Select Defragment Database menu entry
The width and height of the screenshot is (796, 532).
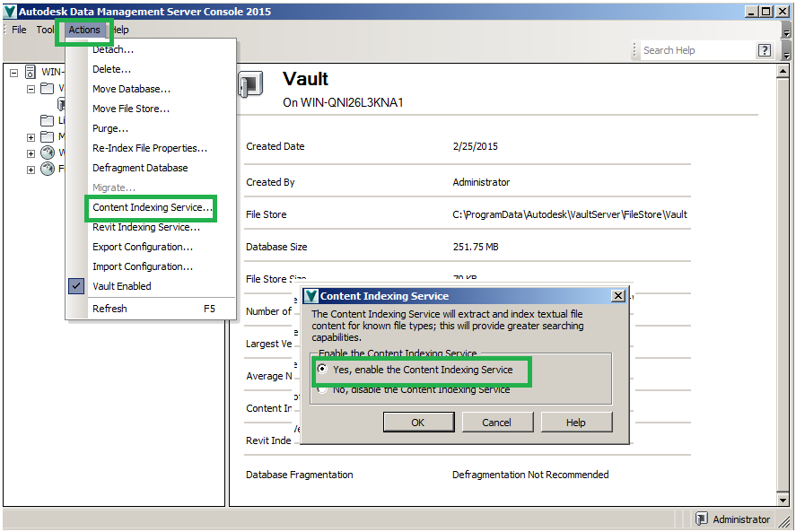(x=140, y=168)
